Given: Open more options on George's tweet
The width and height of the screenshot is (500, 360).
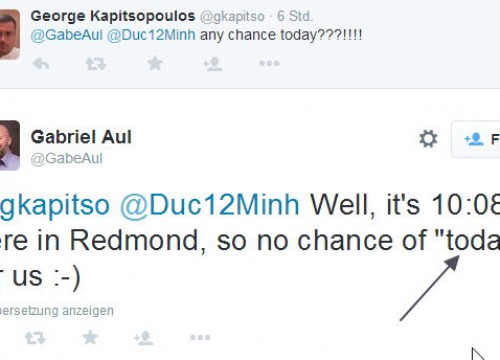Looking at the screenshot, I should coord(269,63).
